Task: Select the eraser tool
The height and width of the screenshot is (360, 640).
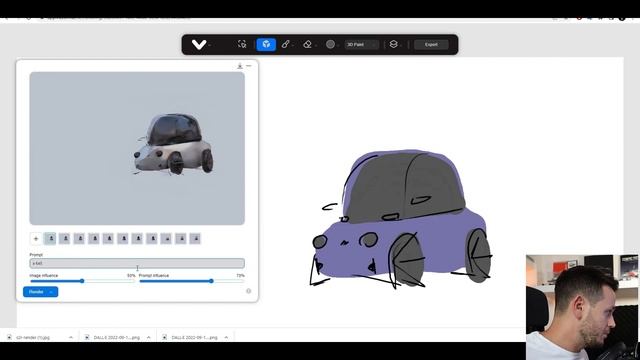Action: tap(307, 44)
